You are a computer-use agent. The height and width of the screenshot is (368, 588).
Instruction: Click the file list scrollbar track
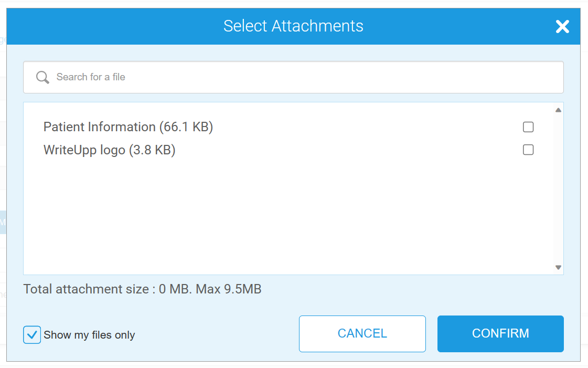[x=558, y=189]
